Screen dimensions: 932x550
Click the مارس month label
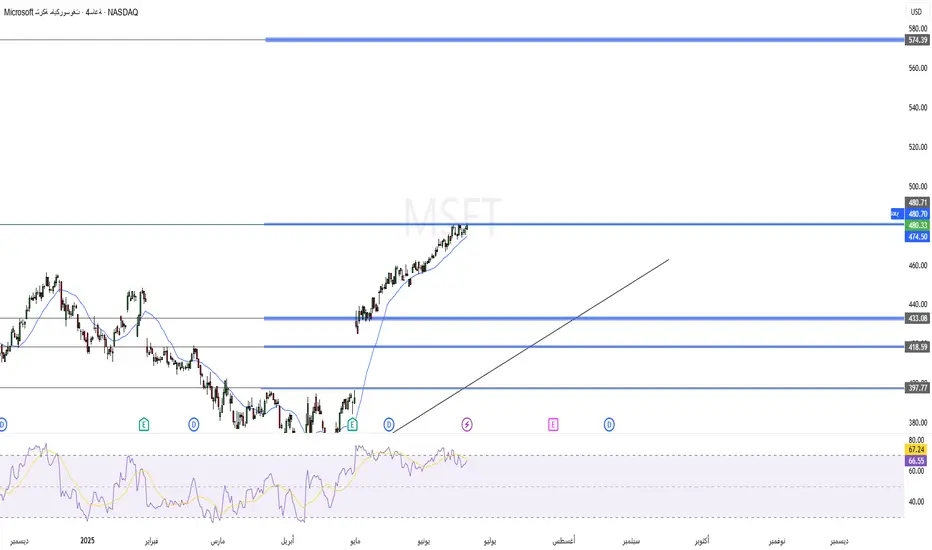pos(218,541)
